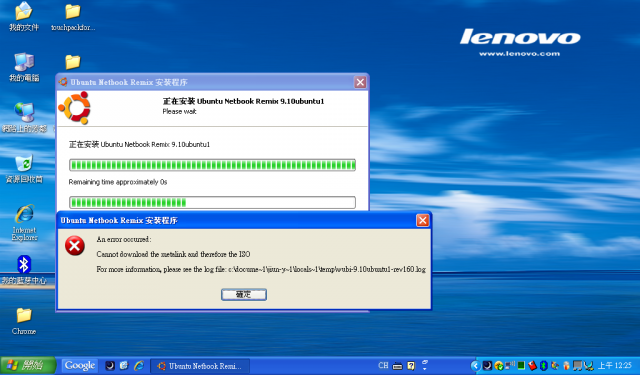Launch Internet Explorer from quick launch
Screen dimensions: 640x375
139,366
